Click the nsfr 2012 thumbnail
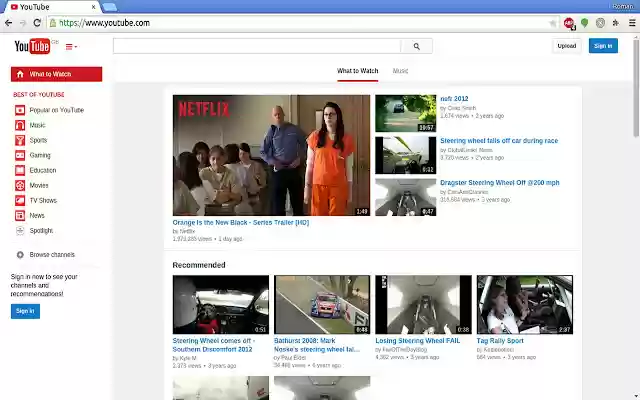The height and width of the screenshot is (400, 640). pos(406,113)
